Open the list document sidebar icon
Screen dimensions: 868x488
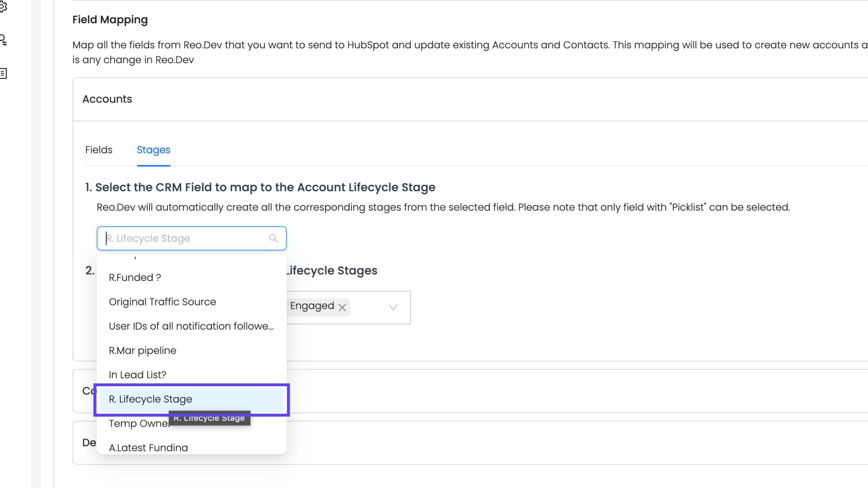pos(3,73)
